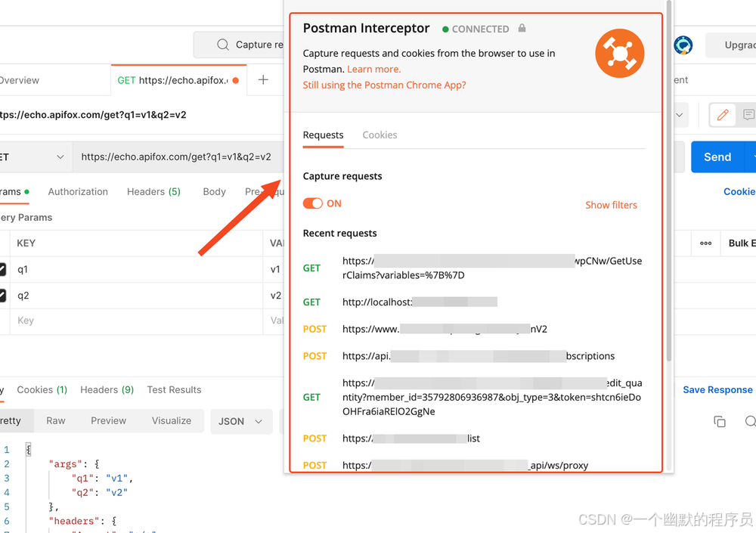Click the Interceptor panel vertical scrollbar
This screenshot has height=533, width=756.
click(x=669, y=181)
